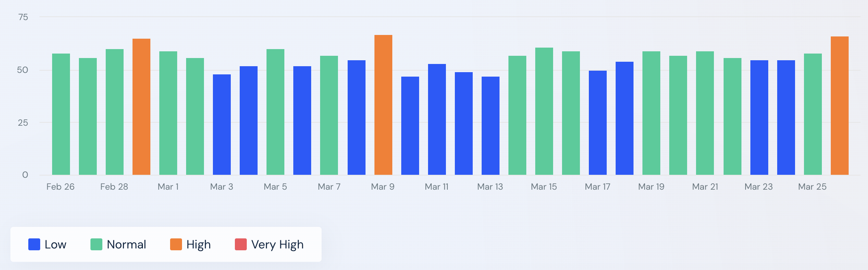This screenshot has height=270, width=868.
Task: Click the Feb 28 x-axis date label
Action: [x=114, y=187]
